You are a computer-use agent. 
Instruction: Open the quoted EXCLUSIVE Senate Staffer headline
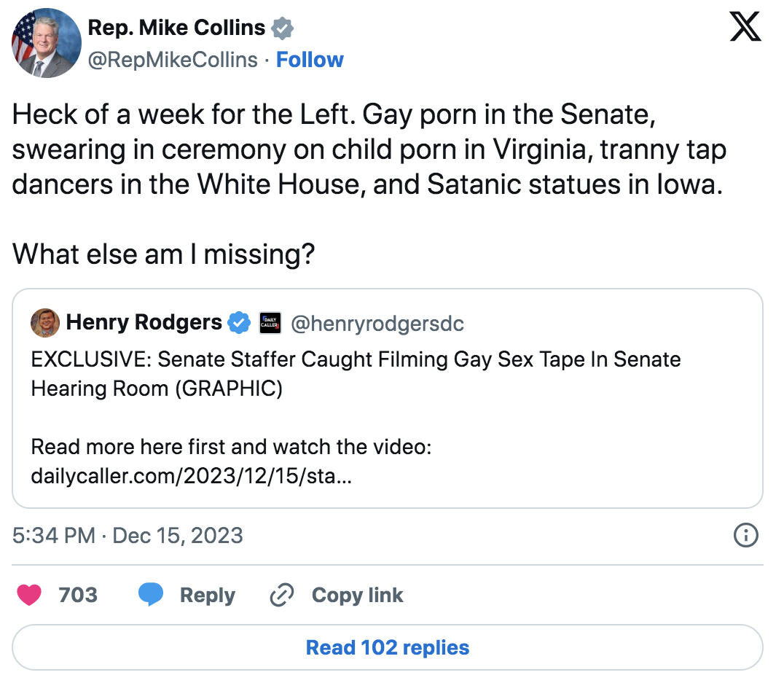[x=356, y=373]
